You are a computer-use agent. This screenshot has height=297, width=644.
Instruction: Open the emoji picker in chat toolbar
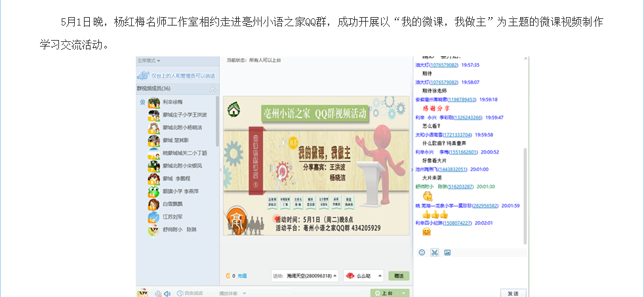point(422,252)
